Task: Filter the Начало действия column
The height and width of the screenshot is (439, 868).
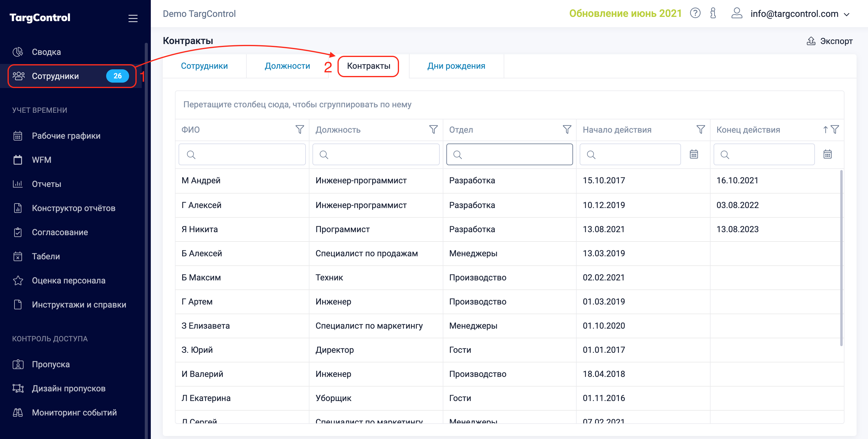Action: (x=701, y=129)
